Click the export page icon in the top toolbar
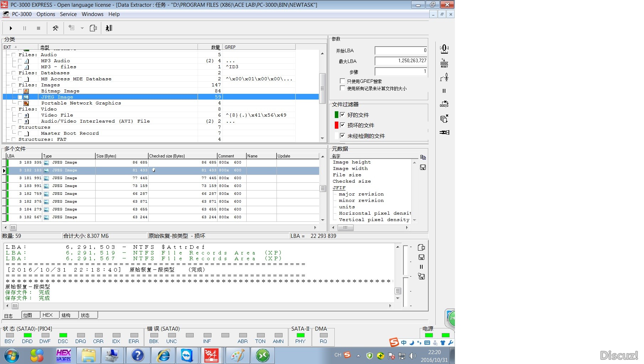The image size is (644, 364). (x=93, y=28)
